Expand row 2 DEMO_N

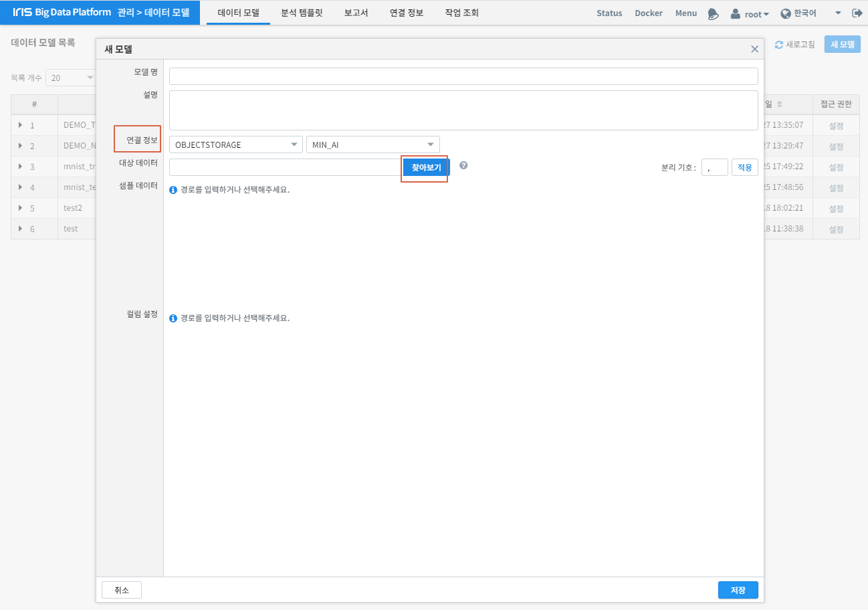20,146
